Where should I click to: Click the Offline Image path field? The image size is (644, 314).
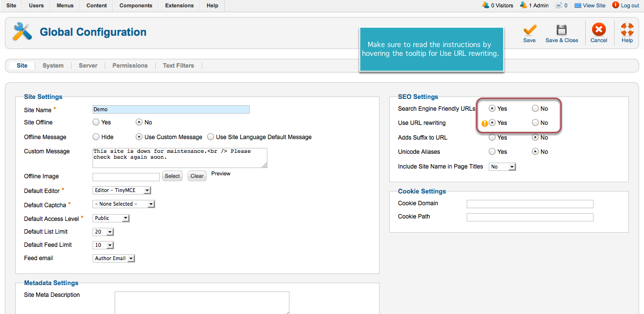point(126,177)
